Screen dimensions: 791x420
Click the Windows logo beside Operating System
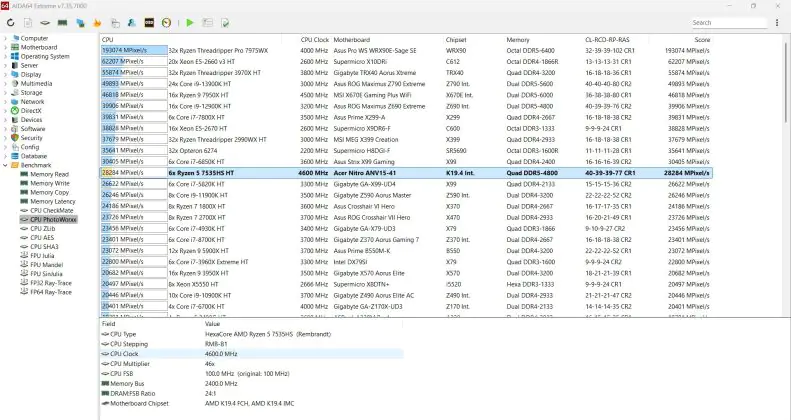(15, 56)
